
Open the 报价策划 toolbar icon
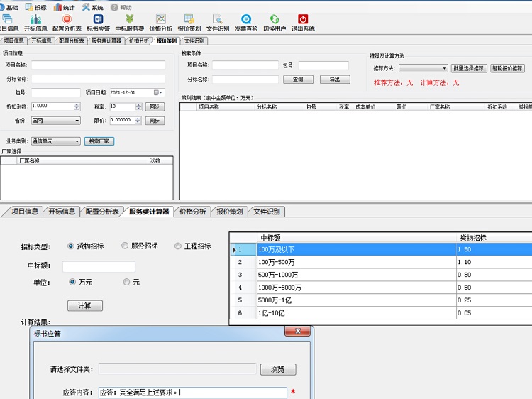point(189,23)
